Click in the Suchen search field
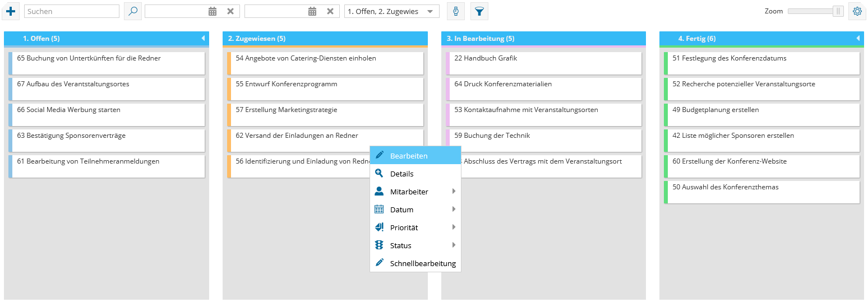The height and width of the screenshot is (307, 868). (x=72, y=11)
